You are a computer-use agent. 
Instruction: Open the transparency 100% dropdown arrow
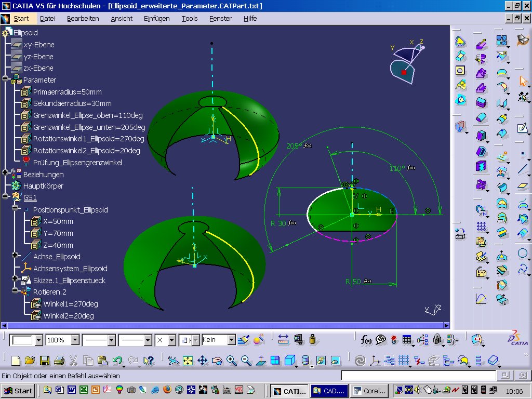(75, 340)
